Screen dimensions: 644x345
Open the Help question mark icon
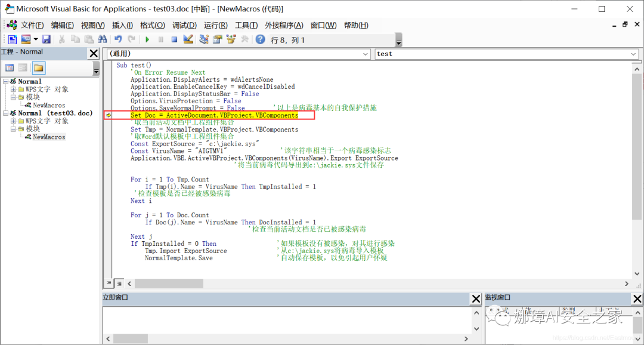coord(260,39)
